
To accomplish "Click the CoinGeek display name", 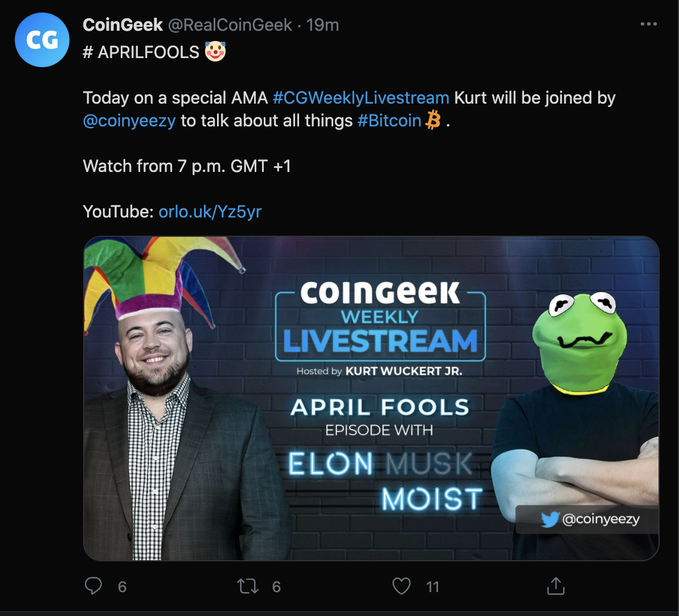I will [123, 25].
